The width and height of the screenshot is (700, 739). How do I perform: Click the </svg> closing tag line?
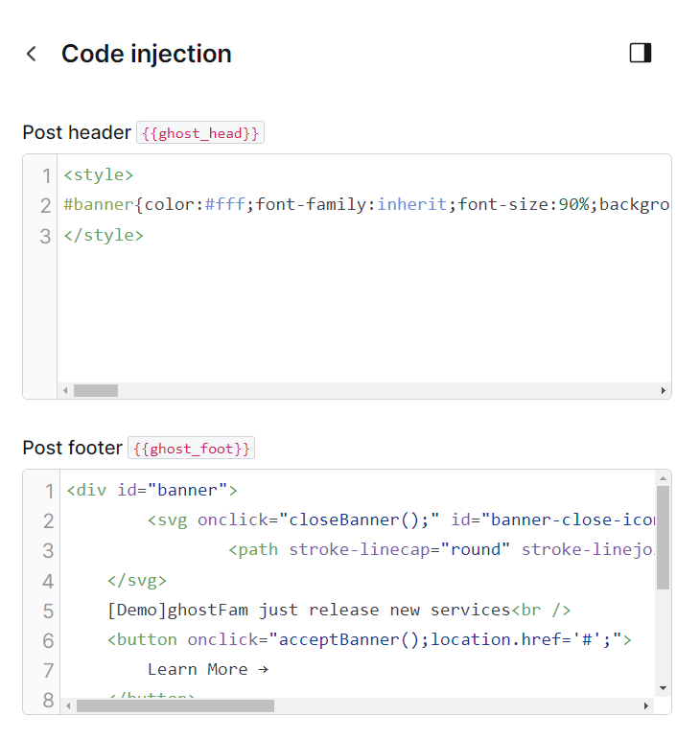coord(137,580)
